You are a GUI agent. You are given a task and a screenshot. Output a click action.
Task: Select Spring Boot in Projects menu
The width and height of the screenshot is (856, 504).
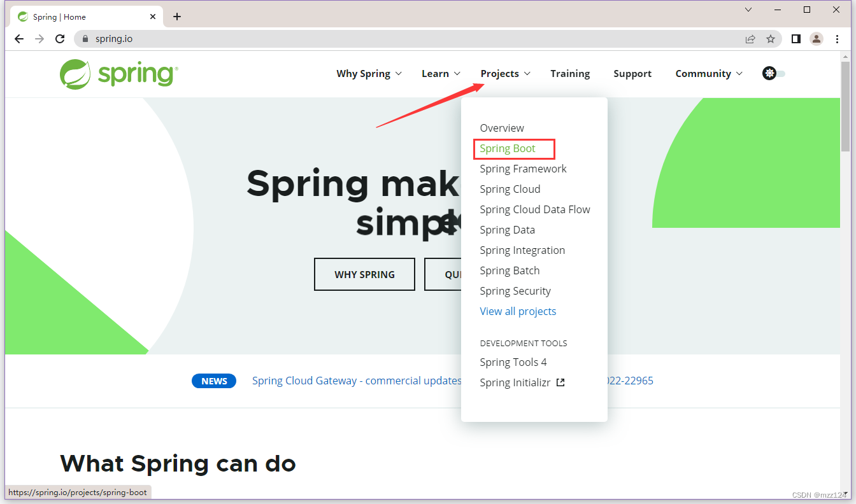(x=508, y=148)
